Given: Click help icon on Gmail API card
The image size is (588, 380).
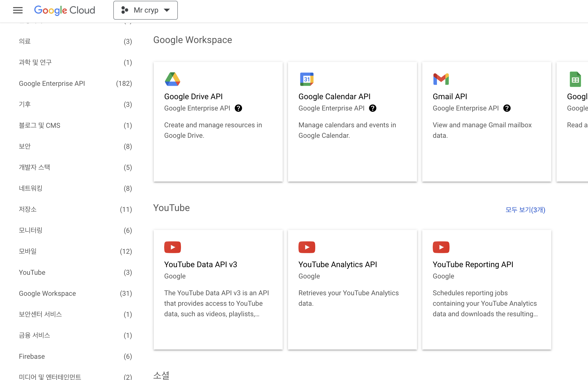Looking at the screenshot, I should (x=507, y=108).
